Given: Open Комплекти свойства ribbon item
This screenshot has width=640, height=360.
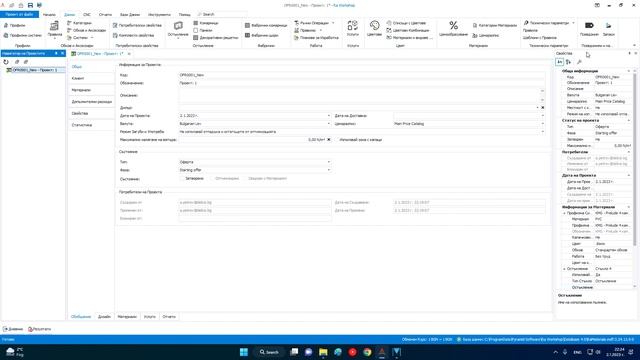Looking at the screenshot, I should coord(134,36).
